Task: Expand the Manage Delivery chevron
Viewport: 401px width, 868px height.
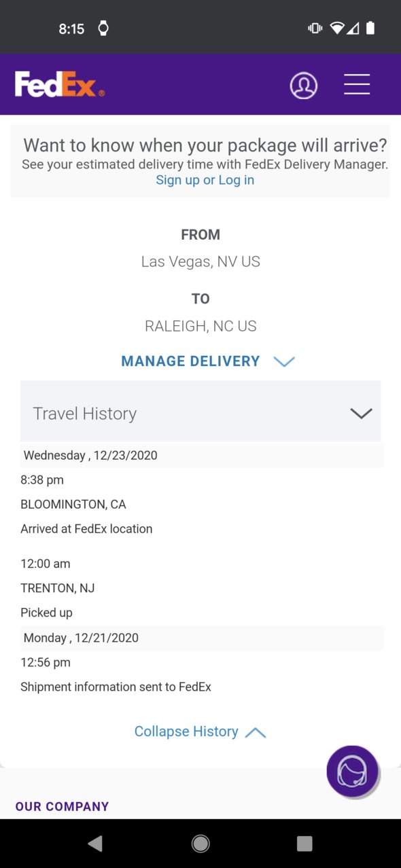Action: pos(284,362)
